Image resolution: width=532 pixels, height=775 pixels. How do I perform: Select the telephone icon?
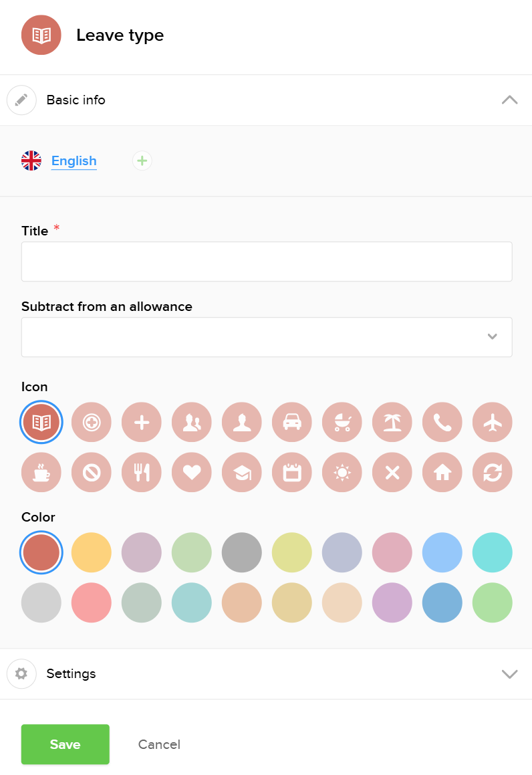pyautogui.click(x=442, y=423)
